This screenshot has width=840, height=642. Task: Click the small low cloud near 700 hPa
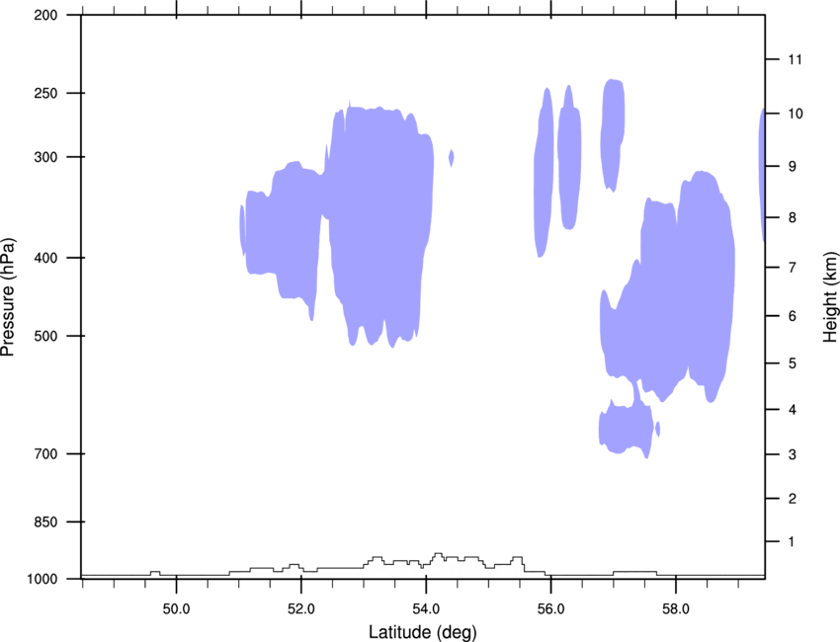626,429
